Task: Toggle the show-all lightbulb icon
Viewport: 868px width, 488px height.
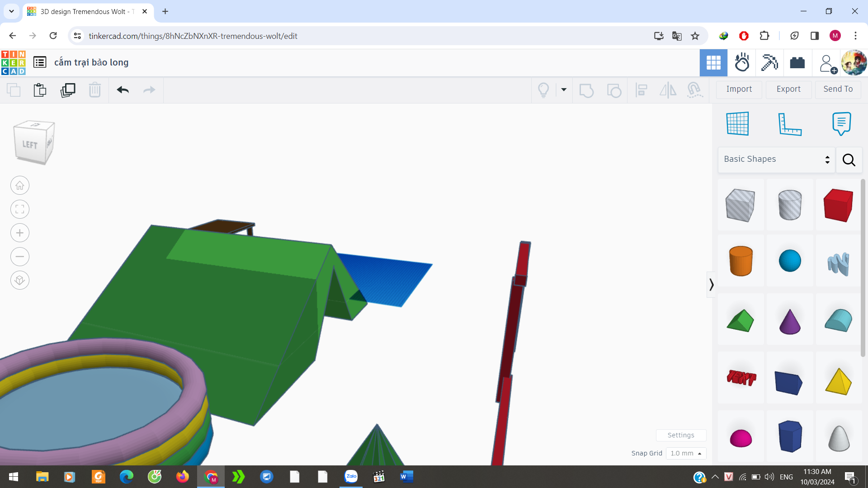Action: (543, 90)
